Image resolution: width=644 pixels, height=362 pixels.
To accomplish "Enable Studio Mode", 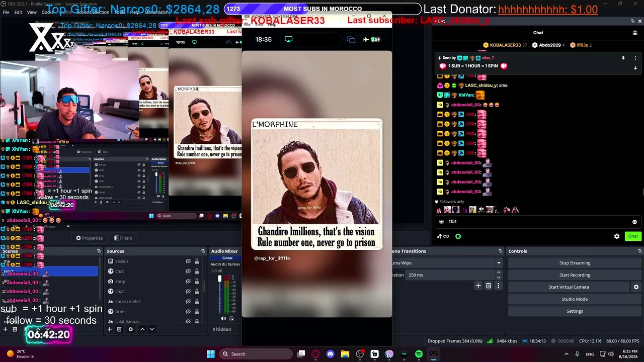I will click(x=575, y=299).
